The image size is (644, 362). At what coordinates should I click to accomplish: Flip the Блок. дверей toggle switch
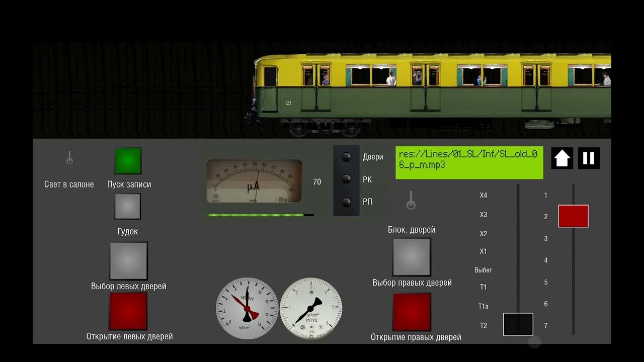pos(411,200)
